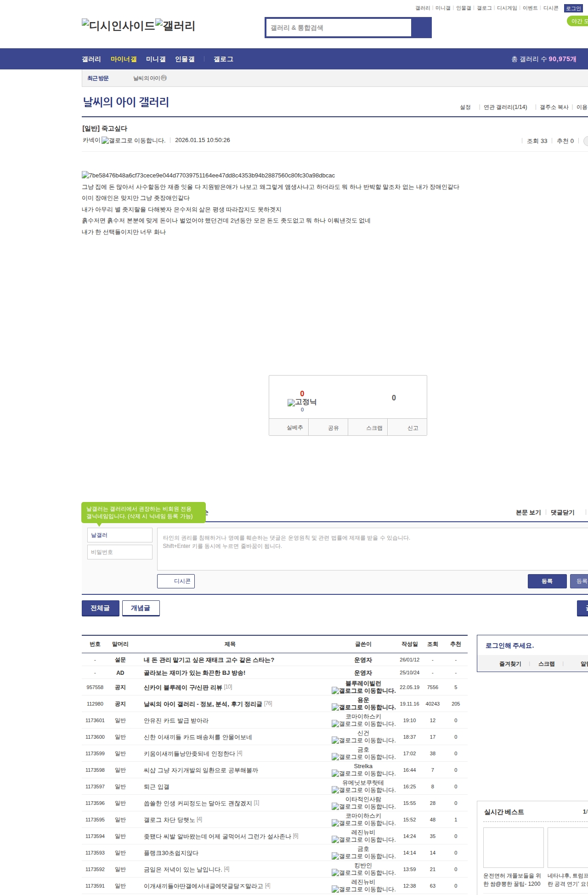Click the blue search button beside the search box
This screenshot has width=588, height=895.
click(422, 28)
